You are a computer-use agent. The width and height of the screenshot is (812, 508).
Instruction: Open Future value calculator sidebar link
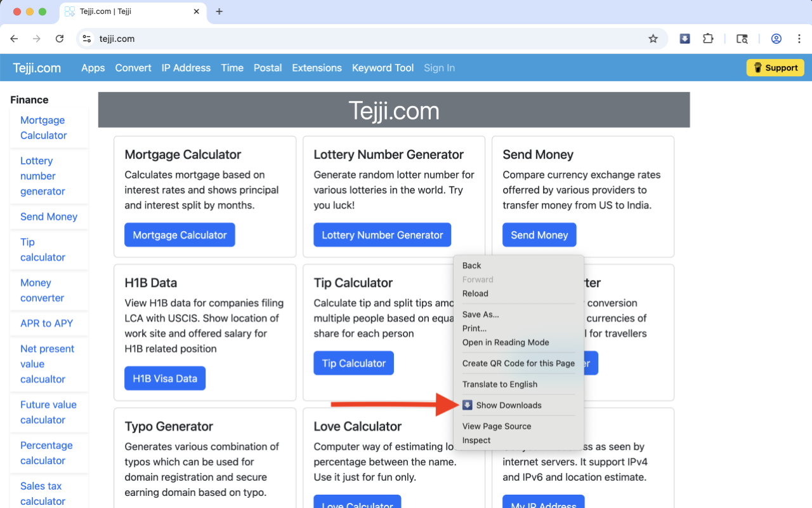pos(48,412)
